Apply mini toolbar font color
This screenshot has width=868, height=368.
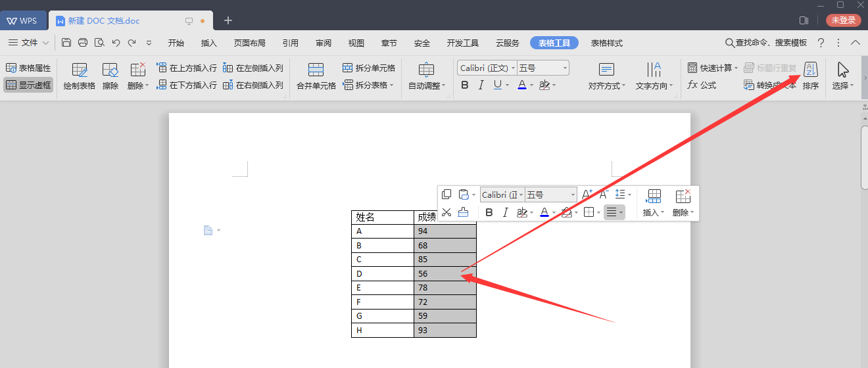coord(544,212)
